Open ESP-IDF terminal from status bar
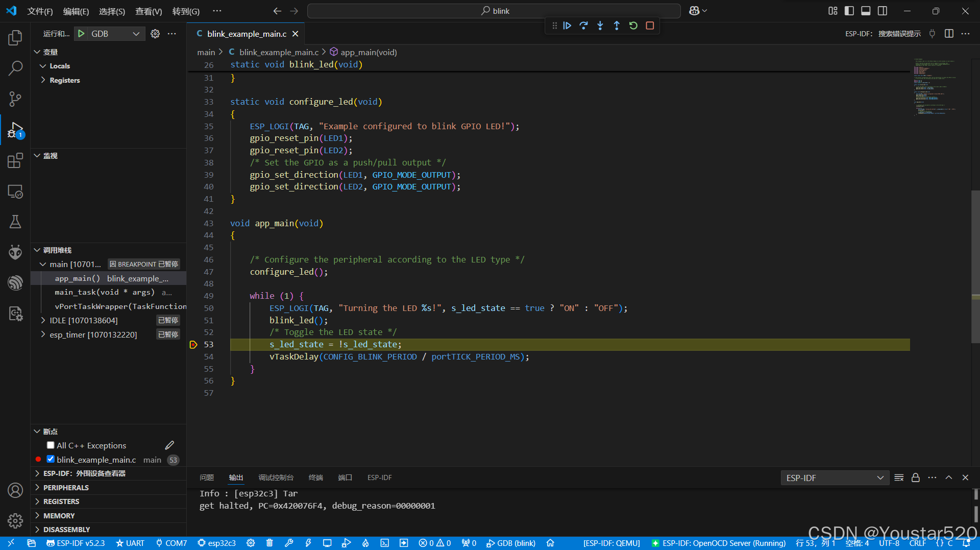The width and height of the screenshot is (980, 550). coord(385,543)
